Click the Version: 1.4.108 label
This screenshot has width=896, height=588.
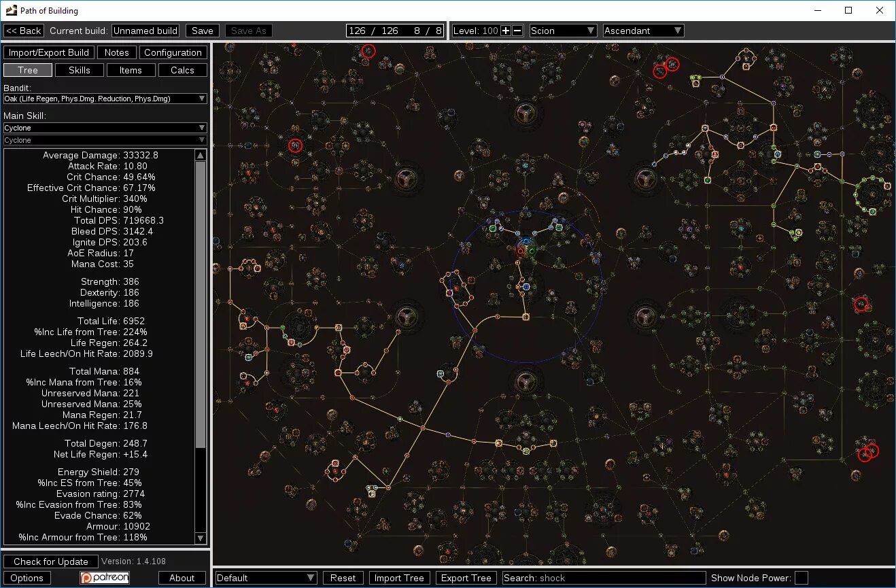[x=133, y=561]
